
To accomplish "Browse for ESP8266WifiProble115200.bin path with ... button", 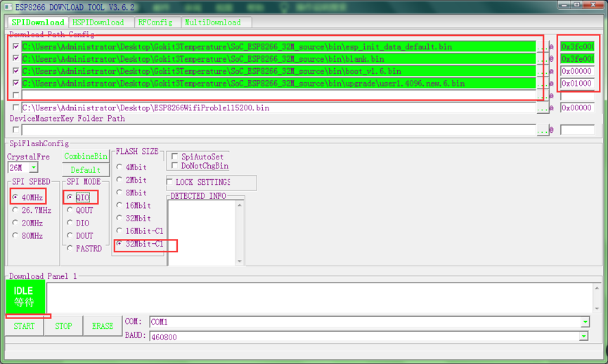I will click(543, 108).
